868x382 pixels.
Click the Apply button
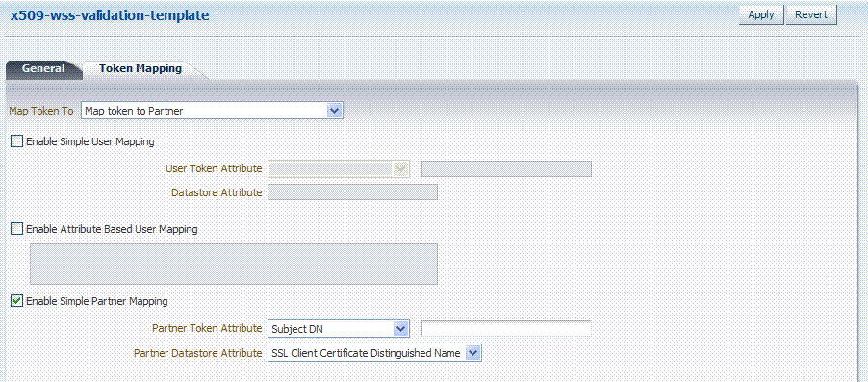pyautogui.click(x=760, y=15)
